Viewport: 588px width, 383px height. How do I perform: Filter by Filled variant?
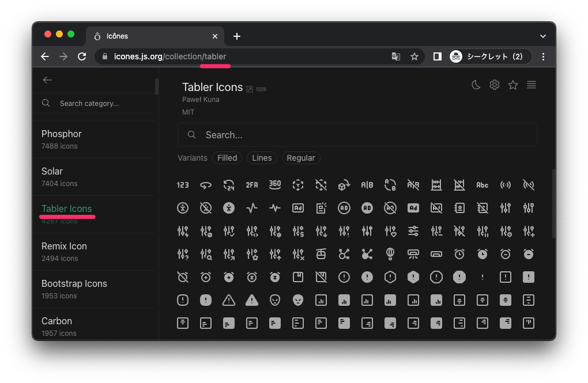point(227,158)
